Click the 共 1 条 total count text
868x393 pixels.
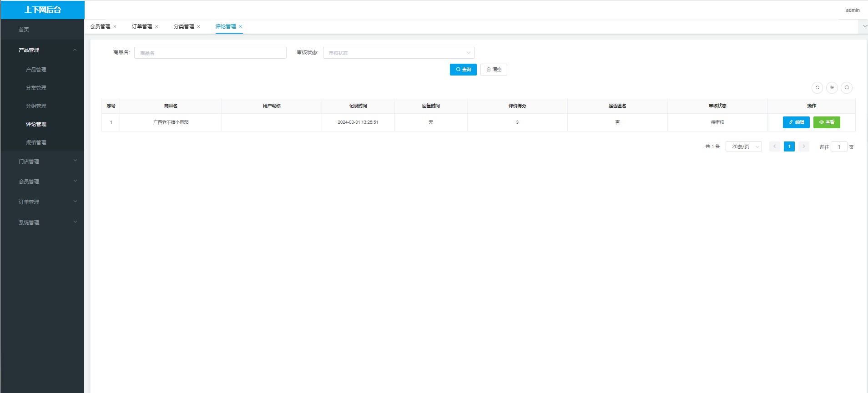click(712, 146)
